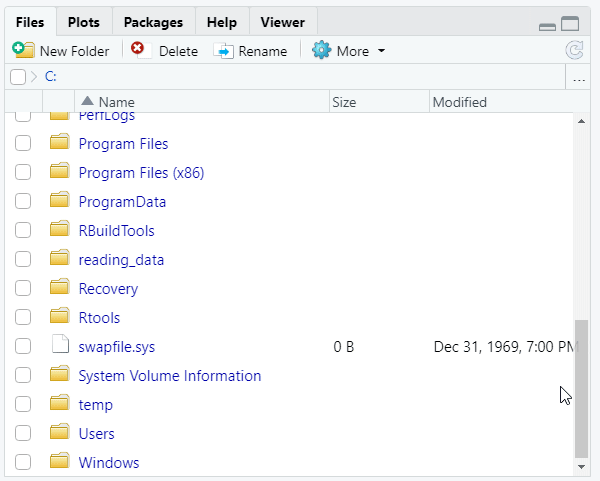600x481 pixels.
Task: Click the New Folder plus icon
Action: coord(23,50)
